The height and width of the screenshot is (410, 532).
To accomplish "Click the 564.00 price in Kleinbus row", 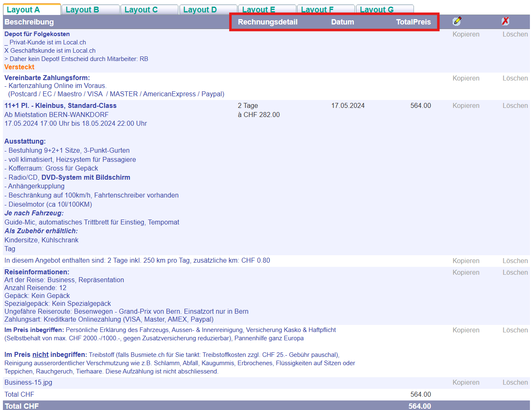I will click(x=420, y=106).
